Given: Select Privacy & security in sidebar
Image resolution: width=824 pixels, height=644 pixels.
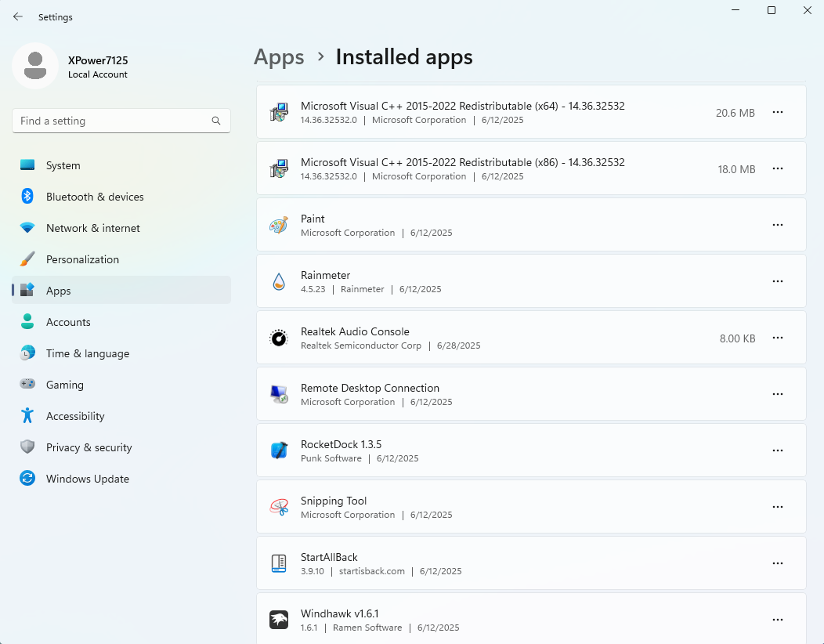Looking at the screenshot, I should [x=89, y=447].
